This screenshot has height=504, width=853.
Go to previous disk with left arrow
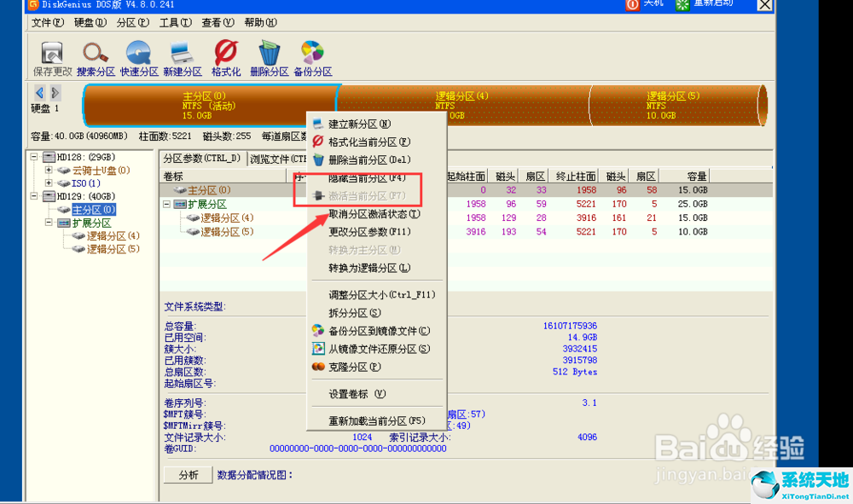tap(39, 92)
